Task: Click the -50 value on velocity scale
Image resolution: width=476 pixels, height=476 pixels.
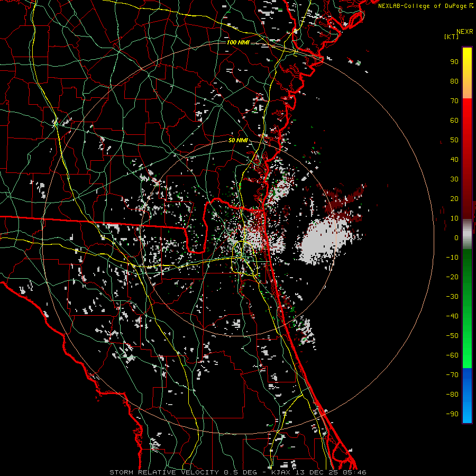Action: pos(452,336)
